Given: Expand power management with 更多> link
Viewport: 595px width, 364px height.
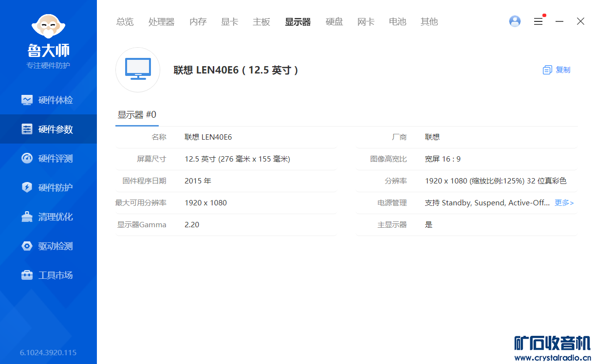Looking at the screenshot, I should tap(564, 203).
